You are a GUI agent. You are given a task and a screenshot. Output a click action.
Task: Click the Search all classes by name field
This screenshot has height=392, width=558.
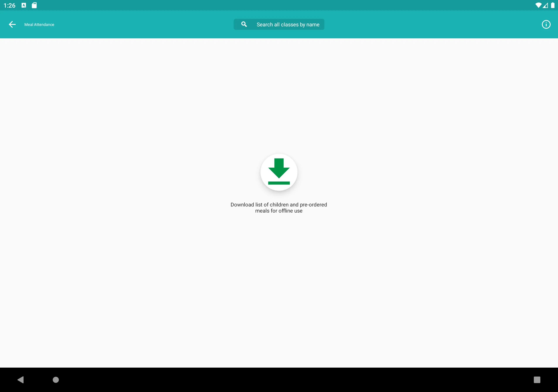279,24
